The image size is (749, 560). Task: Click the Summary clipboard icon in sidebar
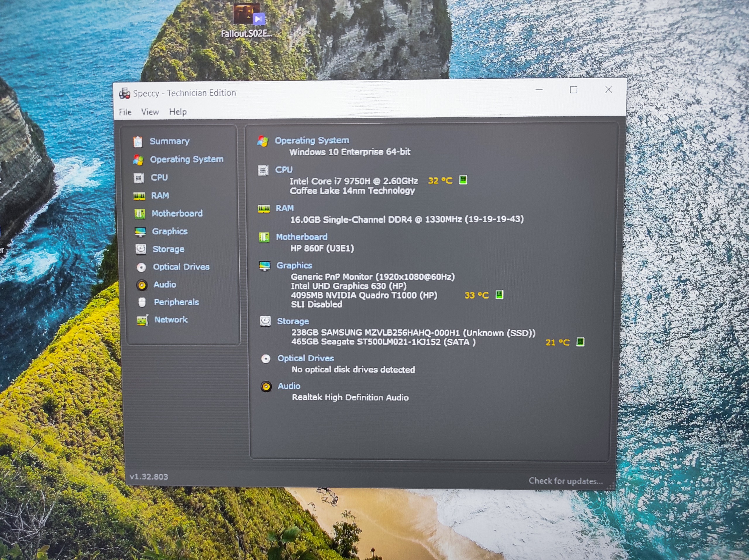click(138, 142)
